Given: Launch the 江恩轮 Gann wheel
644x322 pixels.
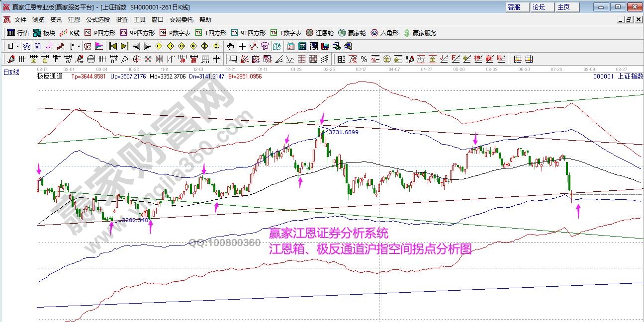Looking at the screenshot, I should pyautogui.click(x=319, y=33).
